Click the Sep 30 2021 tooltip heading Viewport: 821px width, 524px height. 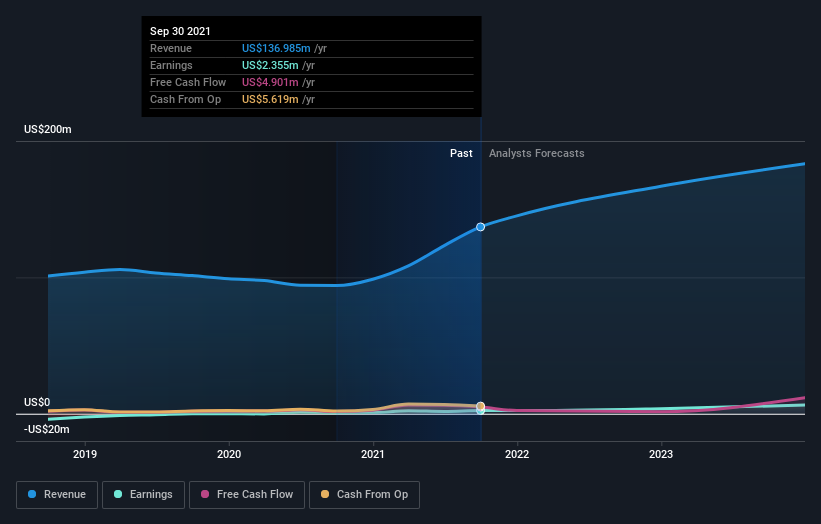point(180,31)
